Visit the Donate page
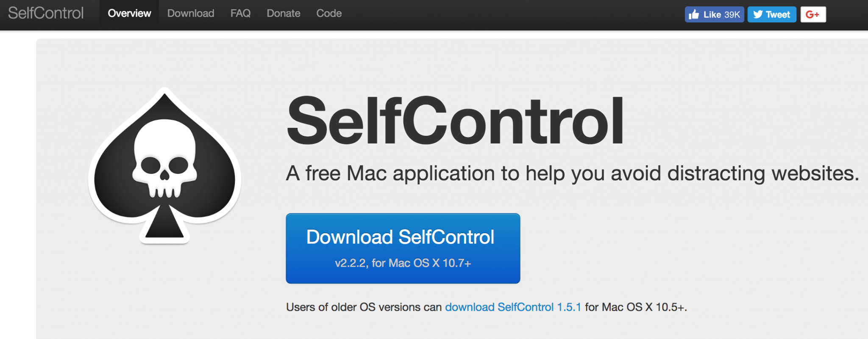Viewport: 868px width, 339px height. click(x=284, y=14)
